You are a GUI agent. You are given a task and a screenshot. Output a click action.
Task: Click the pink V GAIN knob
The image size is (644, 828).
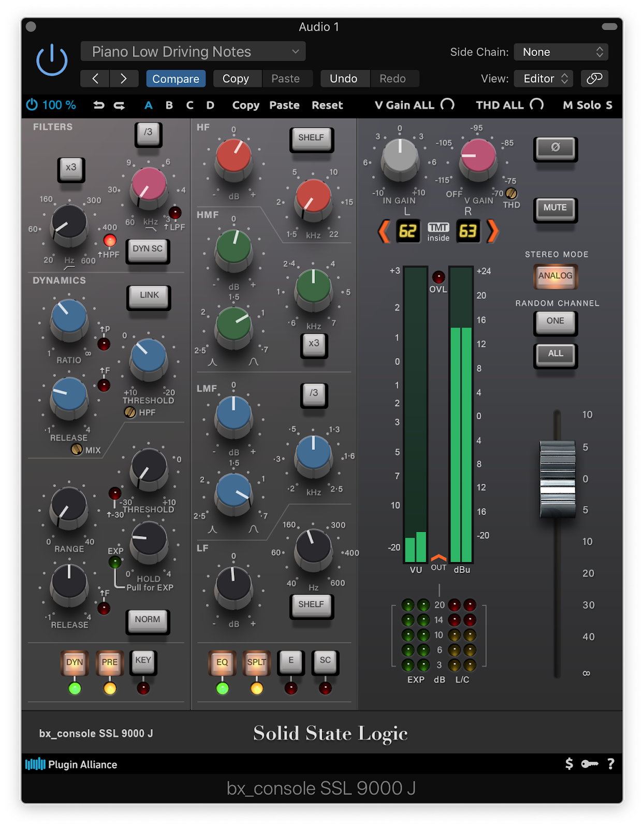tap(478, 156)
